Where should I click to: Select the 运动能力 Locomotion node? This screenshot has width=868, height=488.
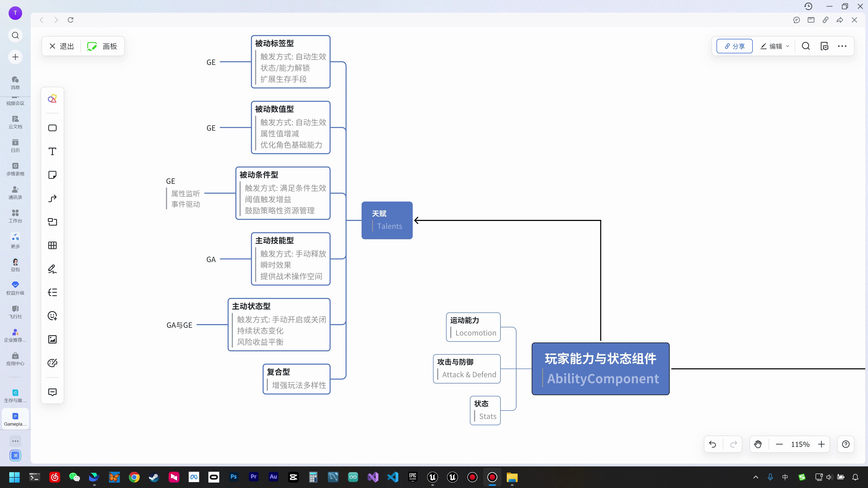(x=473, y=327)
